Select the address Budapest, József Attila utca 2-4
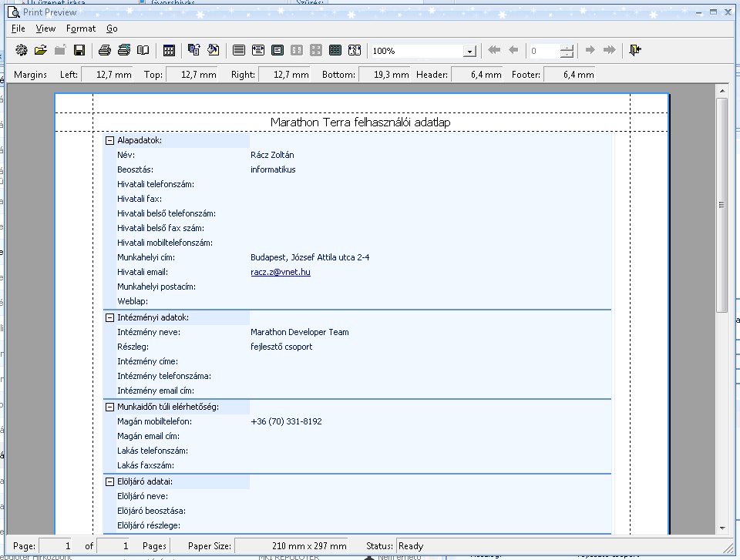 coord(310,257)
